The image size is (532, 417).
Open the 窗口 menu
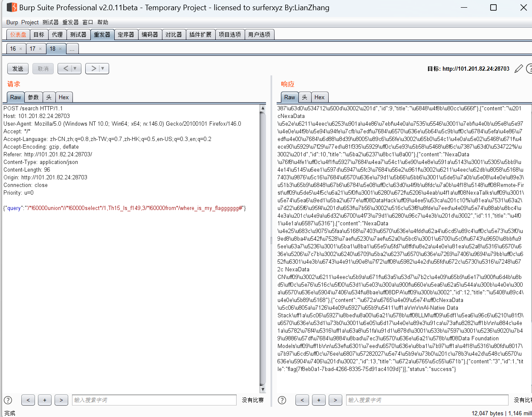point(88,22)
